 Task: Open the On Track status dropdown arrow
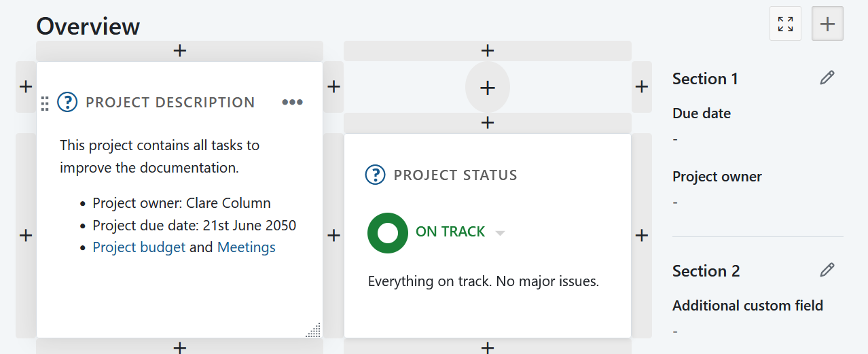[501, 233]
